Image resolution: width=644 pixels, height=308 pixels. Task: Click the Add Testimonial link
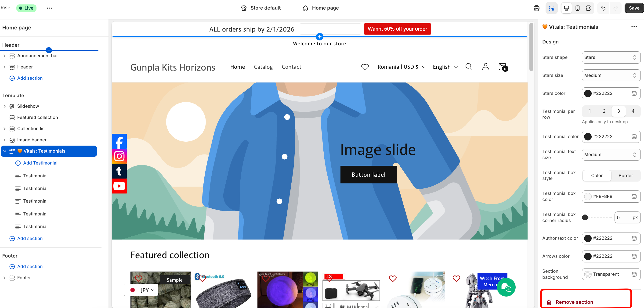pyautogui.click(x=40, y=163)
